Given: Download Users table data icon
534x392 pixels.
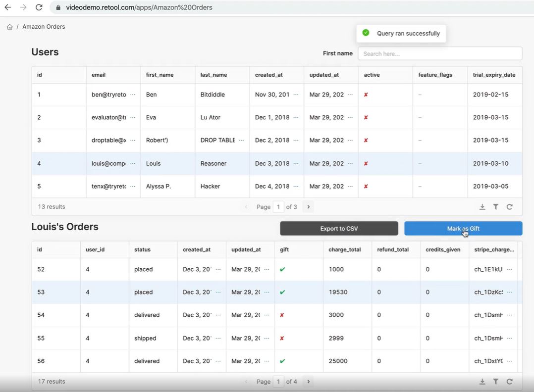Looking at the screenshot, I should click(x=482, y=207).
